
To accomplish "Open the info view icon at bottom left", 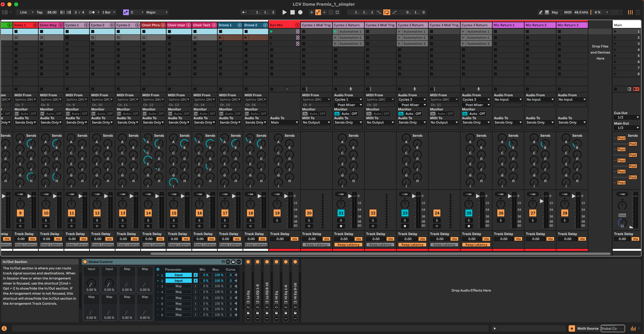I will (4, 329).
